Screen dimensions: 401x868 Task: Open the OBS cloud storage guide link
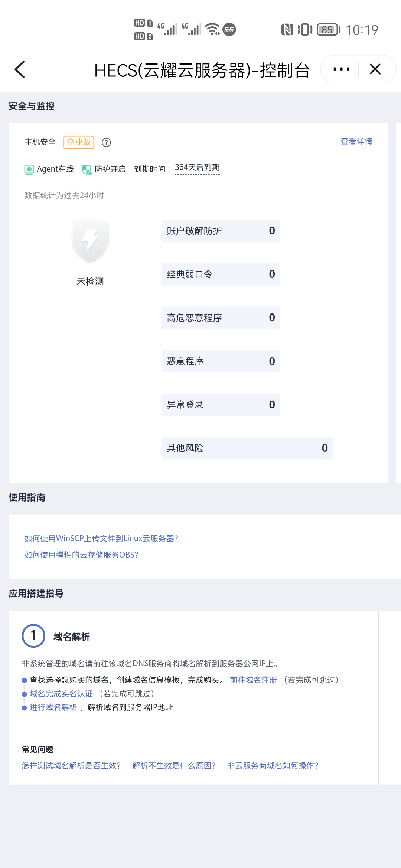click(x=81, y=555)
